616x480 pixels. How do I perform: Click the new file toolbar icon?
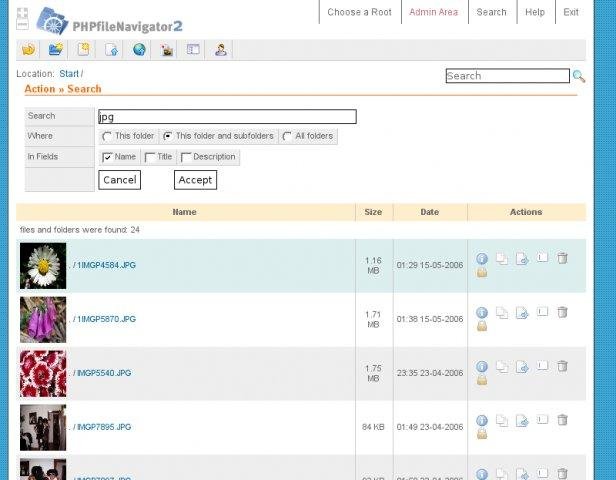84,49
